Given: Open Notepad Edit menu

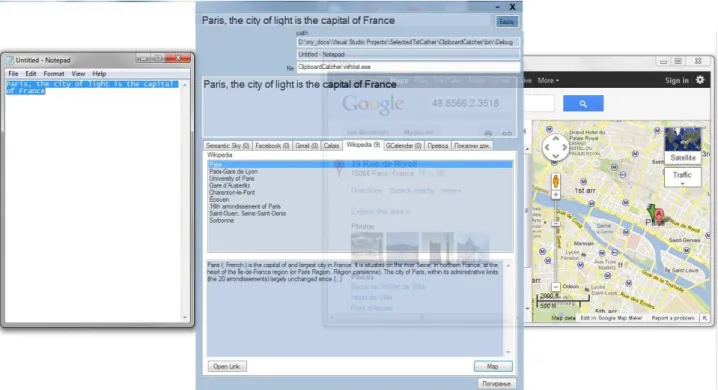Looking at the screenshot, I should pyautogui.click(x=31, y=73).
